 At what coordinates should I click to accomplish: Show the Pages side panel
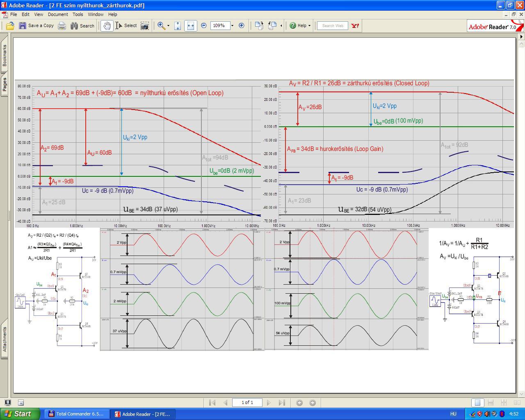coord(5,84)
